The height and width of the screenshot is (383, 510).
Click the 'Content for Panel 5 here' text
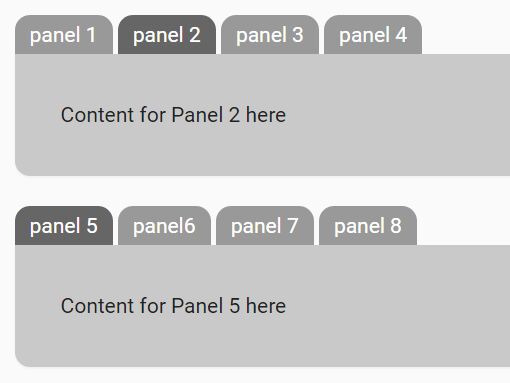click(x=173, y=306)
